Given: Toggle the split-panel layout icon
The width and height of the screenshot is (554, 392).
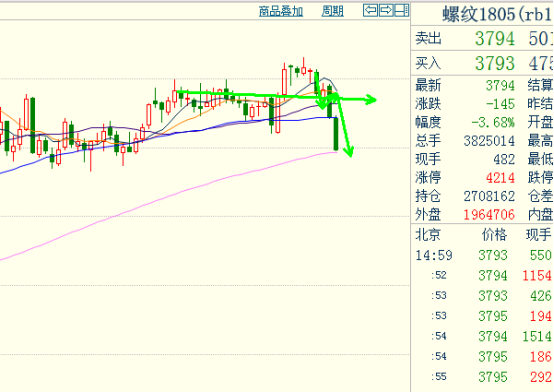Looking at the screenshot, I should (401, 10).
